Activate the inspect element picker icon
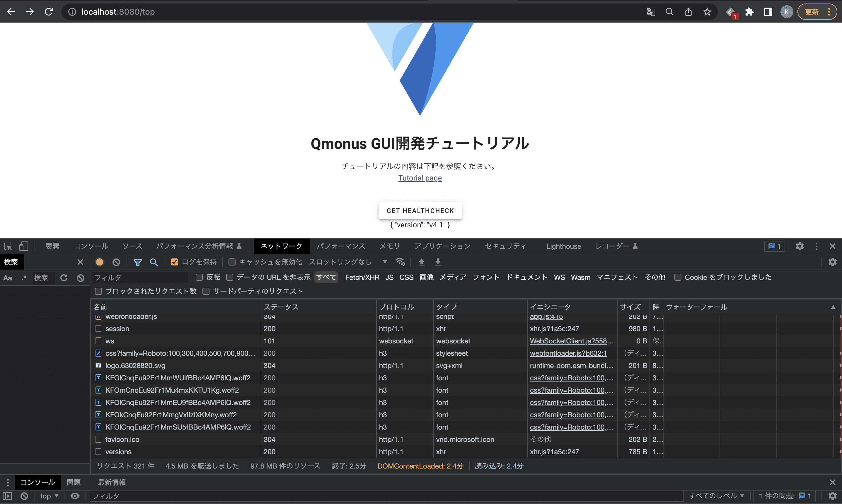Viewport: 842px width, 504px height. (x=8, y=246)
